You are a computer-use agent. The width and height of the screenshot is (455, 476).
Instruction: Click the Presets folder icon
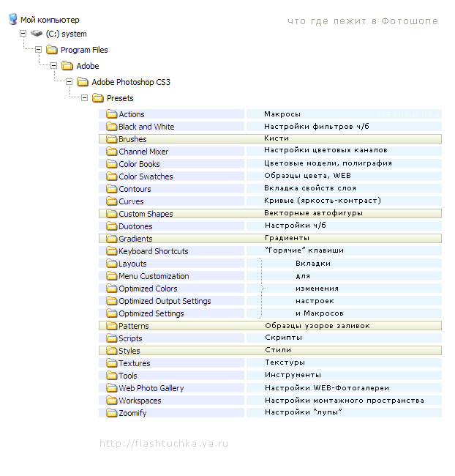[98, 97]
